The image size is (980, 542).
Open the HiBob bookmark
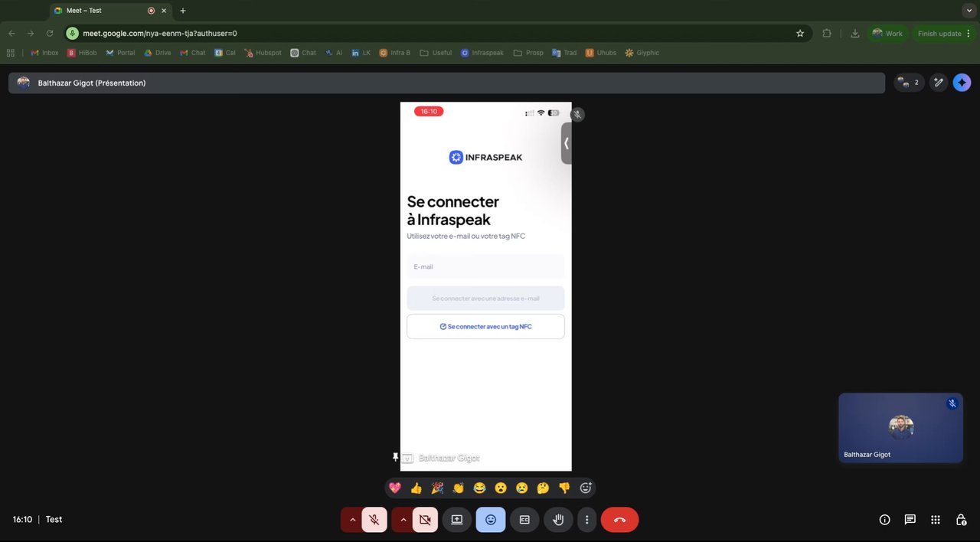click(x=82, y=53)
